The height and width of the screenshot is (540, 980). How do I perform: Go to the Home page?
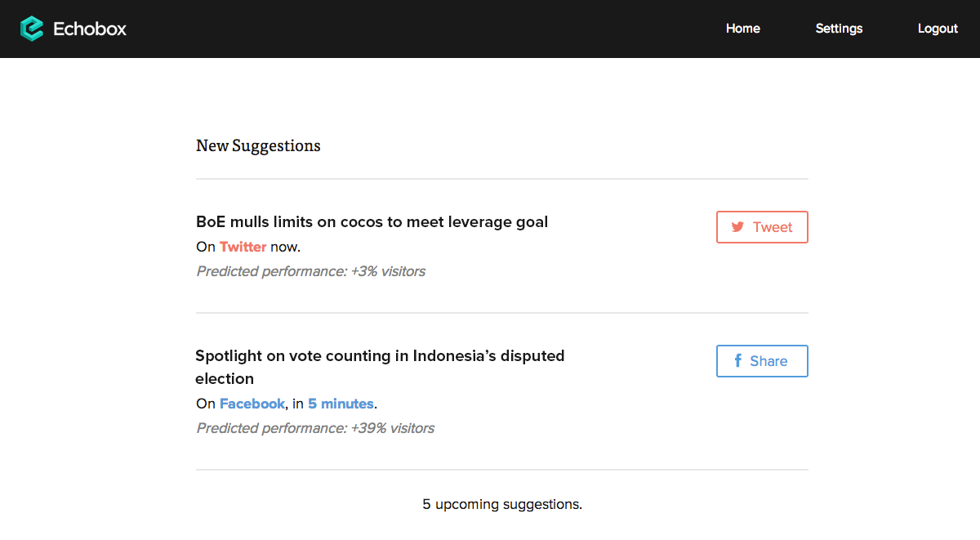[x=743, y=29]
